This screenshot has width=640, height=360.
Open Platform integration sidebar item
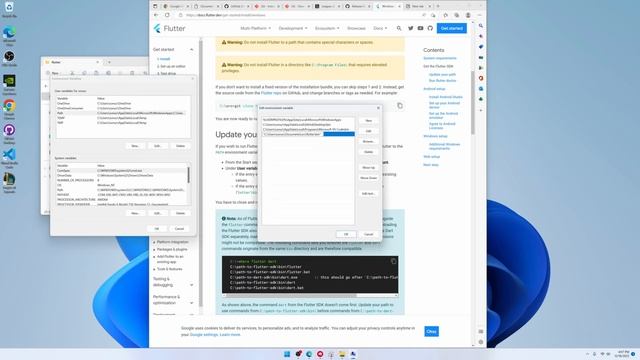click(173, 242)
